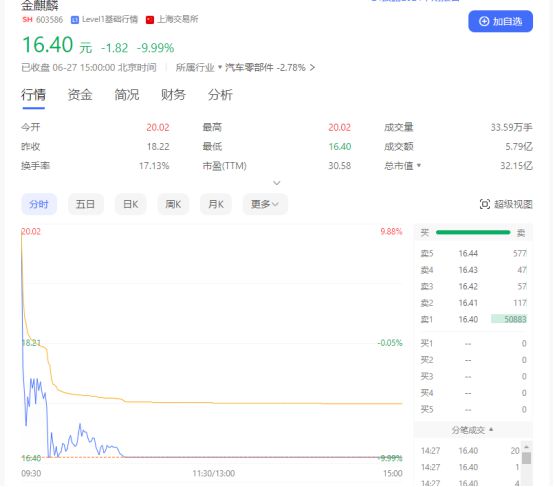Click the 今开 value 20.02
Image resolution: width=554 pixels, height=487 pixels.
pos(158,127)
